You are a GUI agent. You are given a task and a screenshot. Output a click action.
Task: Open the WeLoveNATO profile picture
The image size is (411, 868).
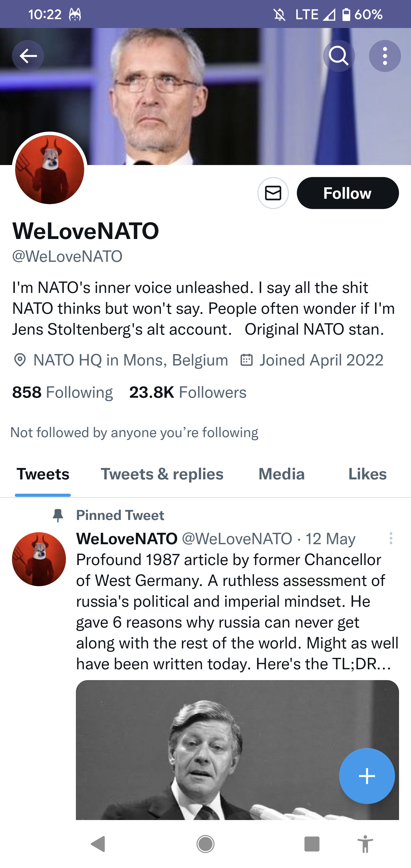click(x=50, y=170)
